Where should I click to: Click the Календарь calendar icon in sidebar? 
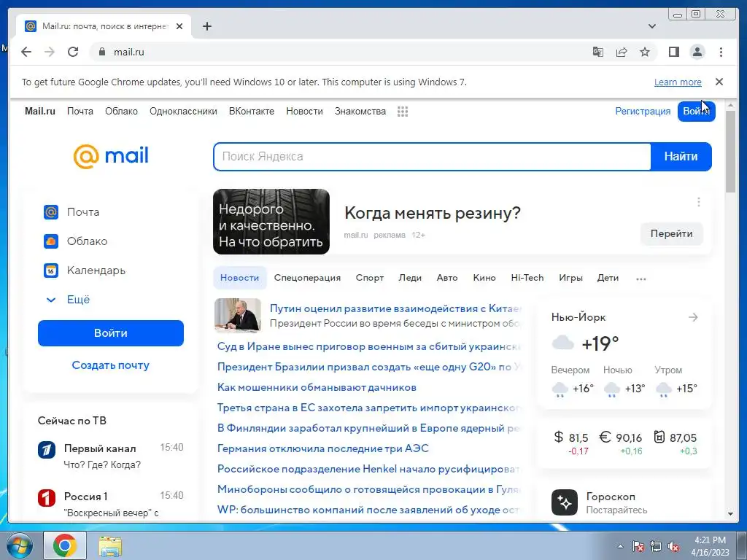51,271
